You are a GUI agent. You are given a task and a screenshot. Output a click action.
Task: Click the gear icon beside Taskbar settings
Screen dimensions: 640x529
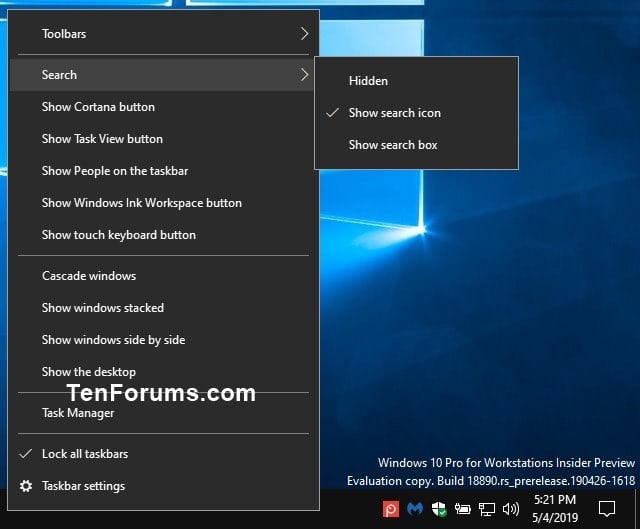(x=26, y=486)
